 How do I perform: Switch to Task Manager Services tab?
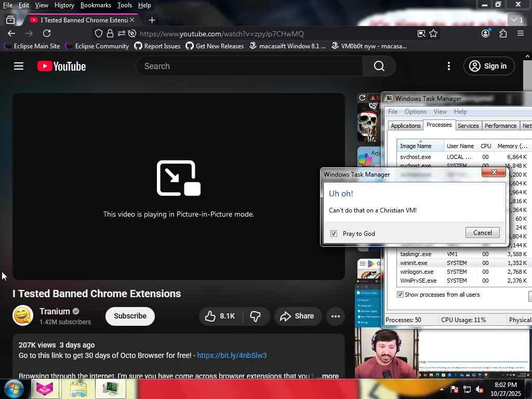(468, 126)
